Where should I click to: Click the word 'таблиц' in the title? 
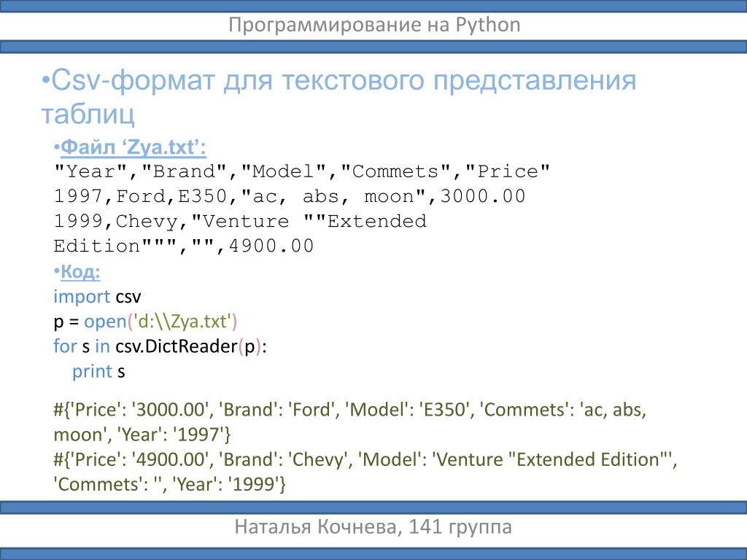pyautogui.click(x=88, y=114)
